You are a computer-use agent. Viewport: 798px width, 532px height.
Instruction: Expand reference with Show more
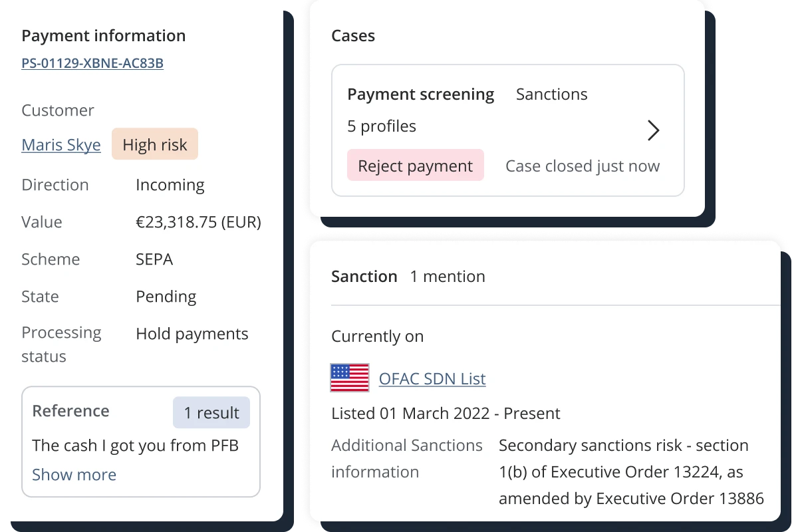(x=74, y=475)
